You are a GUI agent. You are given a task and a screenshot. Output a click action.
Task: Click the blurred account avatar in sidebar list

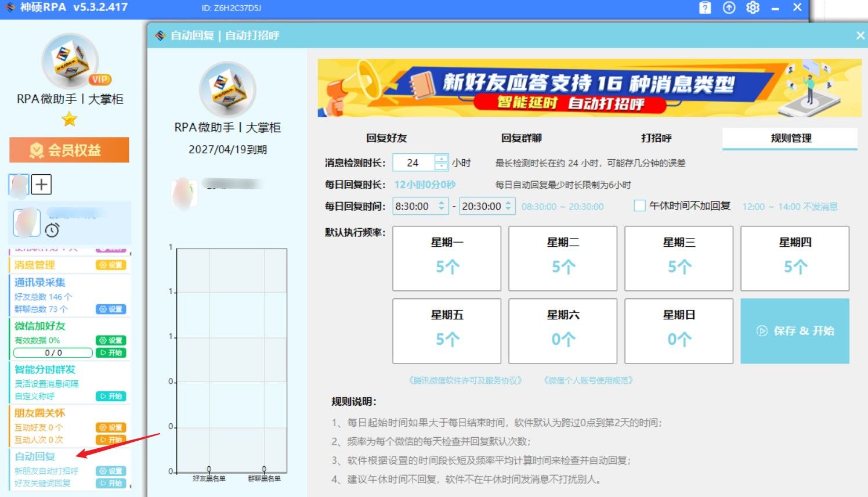click(x=27, y=223)
